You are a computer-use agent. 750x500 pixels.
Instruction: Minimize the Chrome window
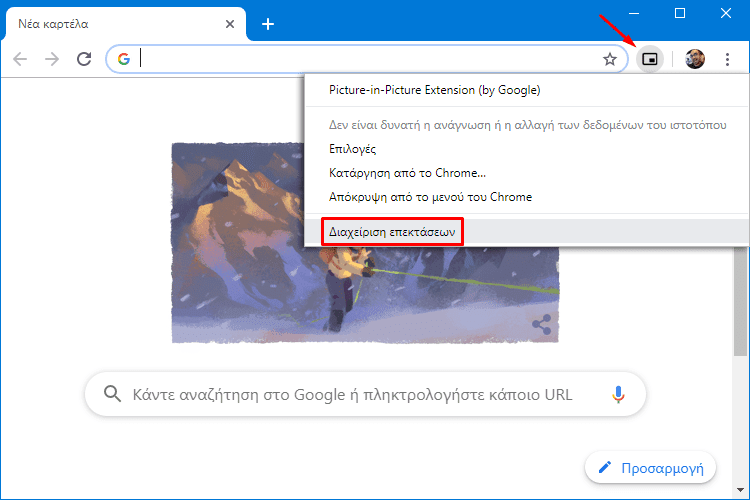(x=634, y=13)
